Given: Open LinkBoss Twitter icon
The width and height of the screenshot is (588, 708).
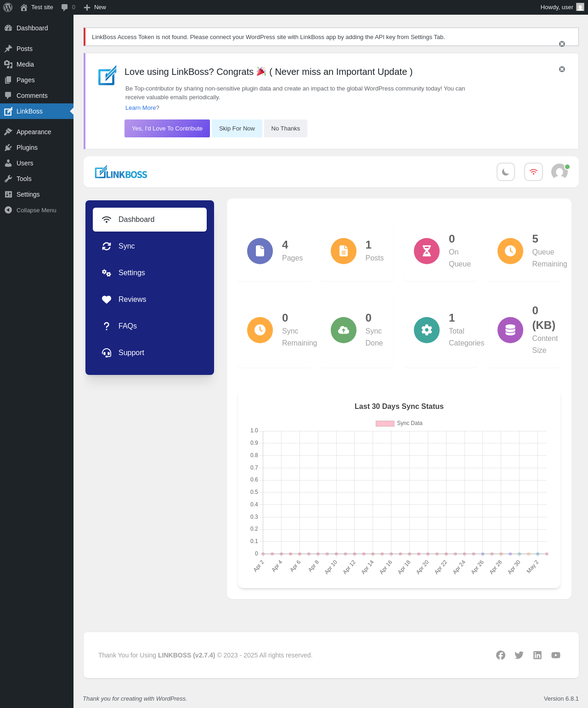Looking at the screenshot, I should [519, 655].
